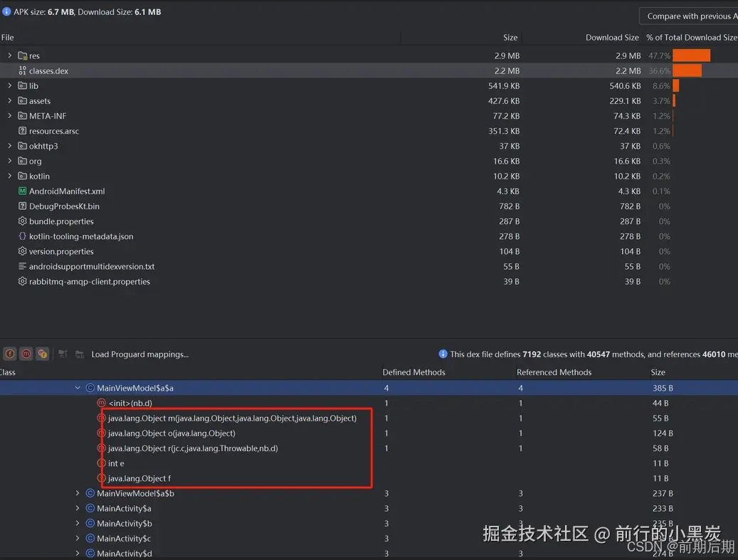Click the Size column header in file table

pos(510,37)
